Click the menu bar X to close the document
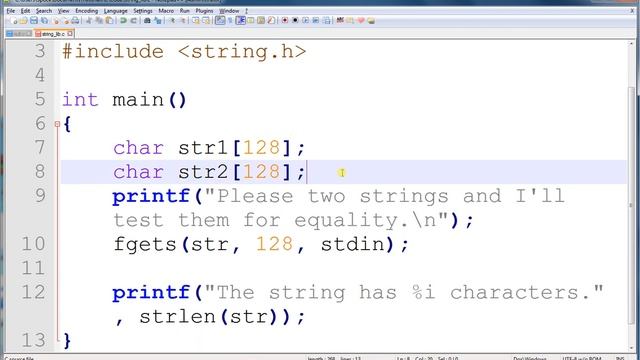 tap(632, 11)
